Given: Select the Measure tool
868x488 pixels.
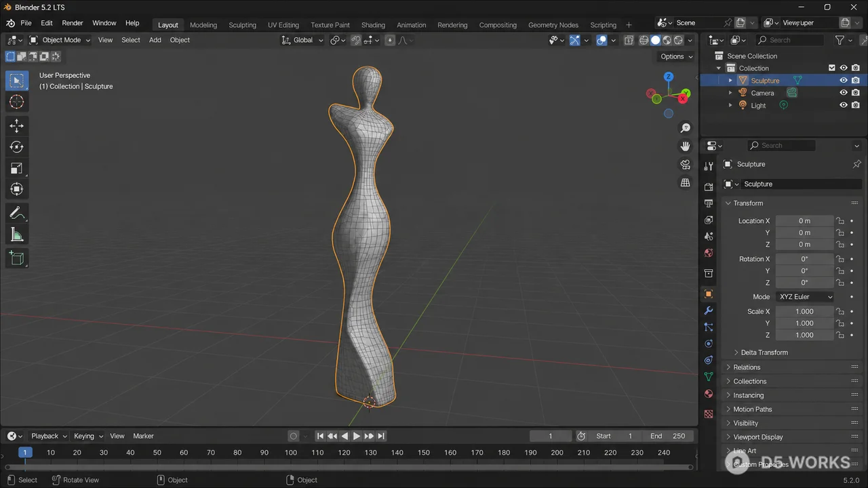Looking at the screenshot, I should coord(17,235).
